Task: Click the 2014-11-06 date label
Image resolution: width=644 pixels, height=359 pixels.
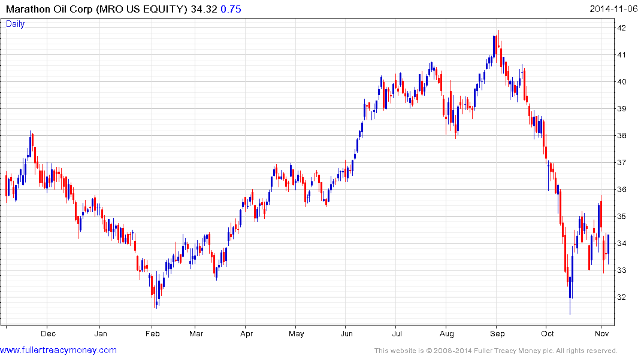Action: click(x=613, y=9)
